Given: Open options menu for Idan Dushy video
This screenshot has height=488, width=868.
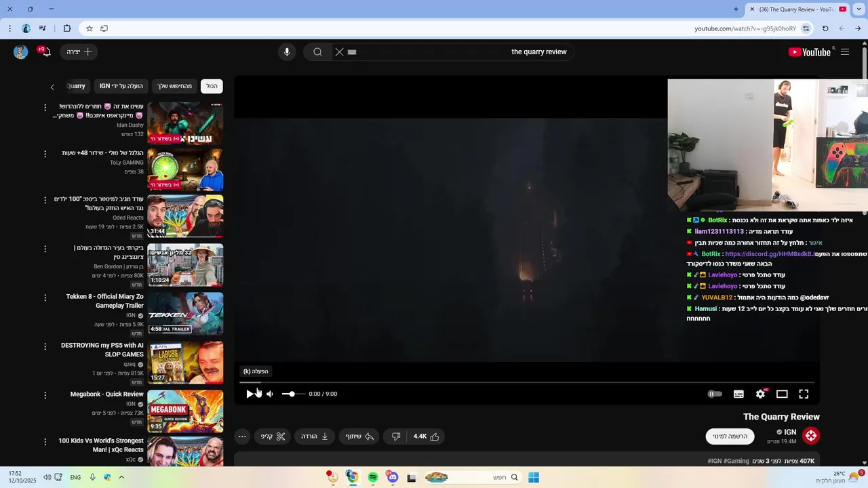Looking at the screenshot, I should 45,108.
